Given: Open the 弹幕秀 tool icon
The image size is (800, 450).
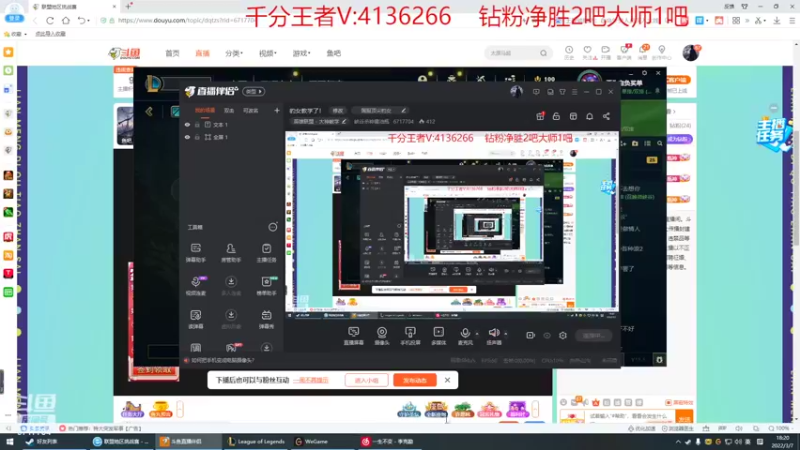Looking at the screenshot, I should [266, 319].
